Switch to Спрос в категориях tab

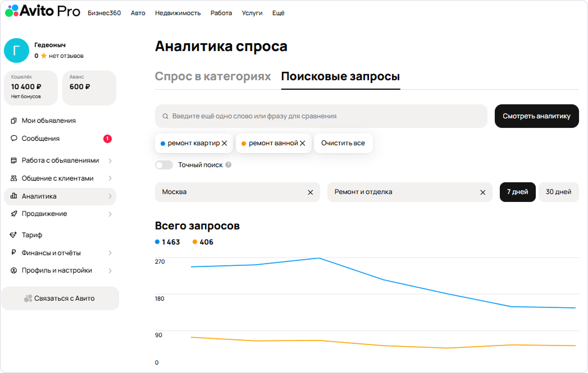tap(213, 77)
